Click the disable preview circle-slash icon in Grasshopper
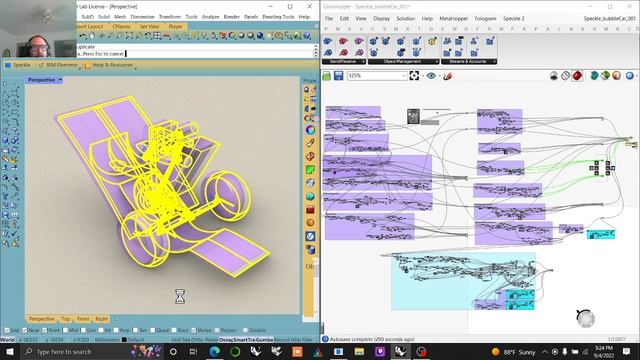The width and height of the screenshot is (640, 360). pos(565,76)
